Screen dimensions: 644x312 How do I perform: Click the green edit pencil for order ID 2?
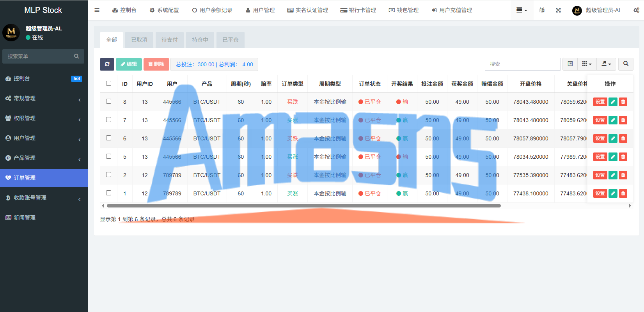click(613, 175)
